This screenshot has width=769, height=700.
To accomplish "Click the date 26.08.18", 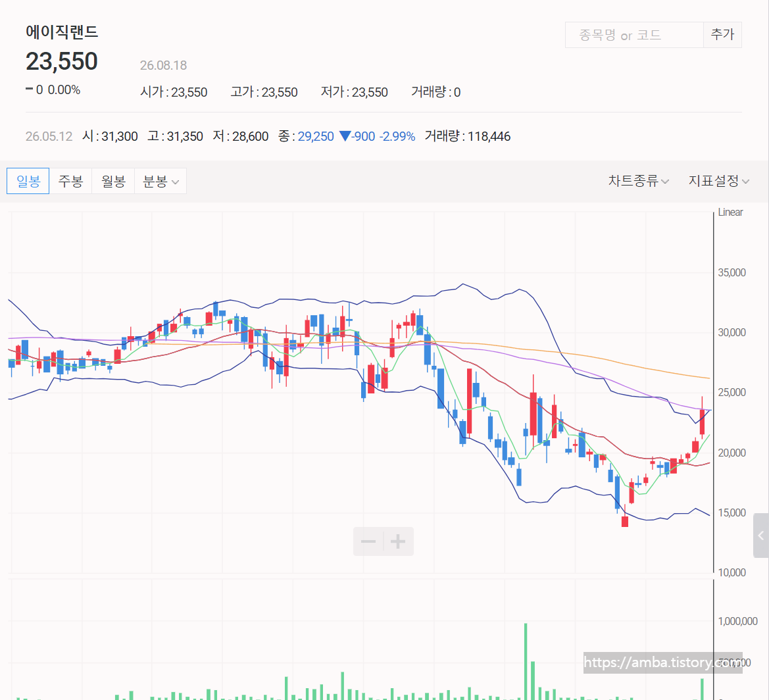I will coord(163,65).
